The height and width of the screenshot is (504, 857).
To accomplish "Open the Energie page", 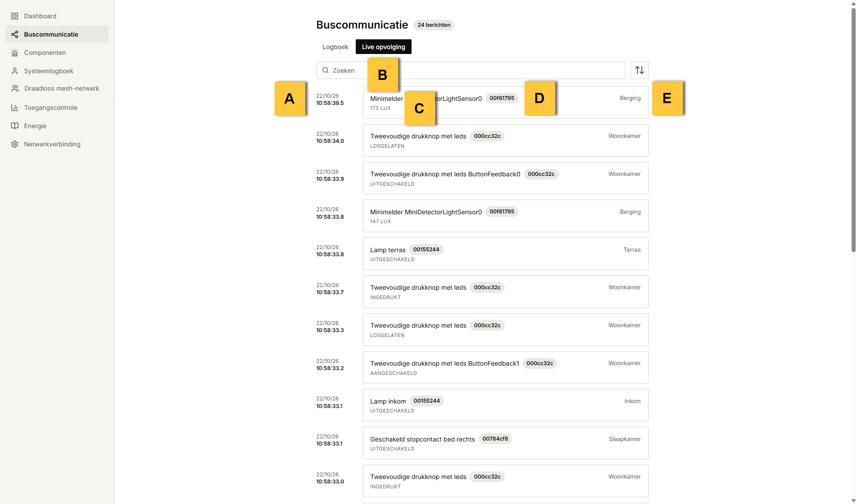I will pos(57,126).
